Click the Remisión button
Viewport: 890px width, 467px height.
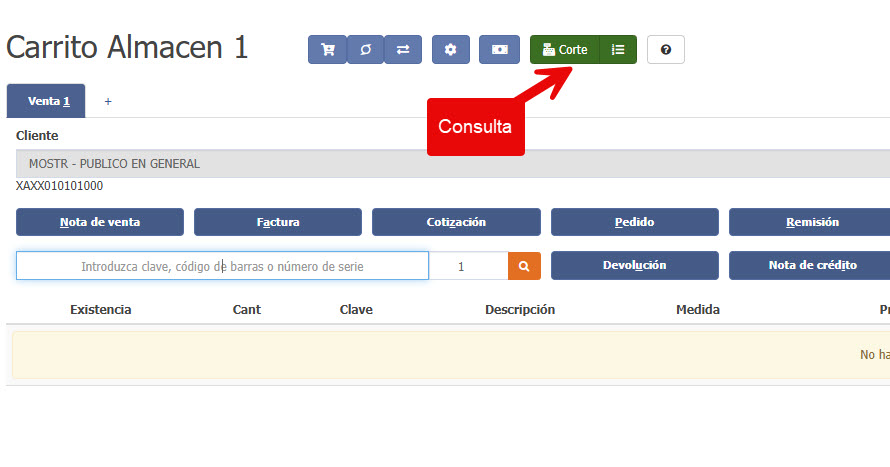[810, 222]
